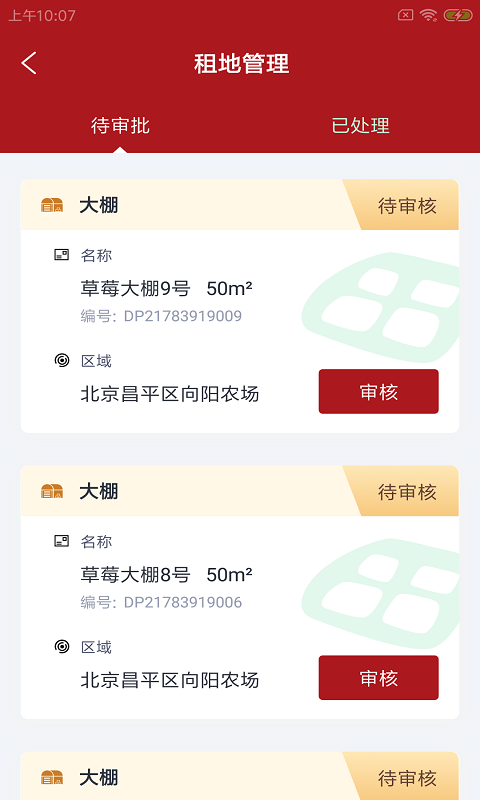Click 待审核 status badge on second card
The width and height of the screenshot is (480, 800).
407,492
